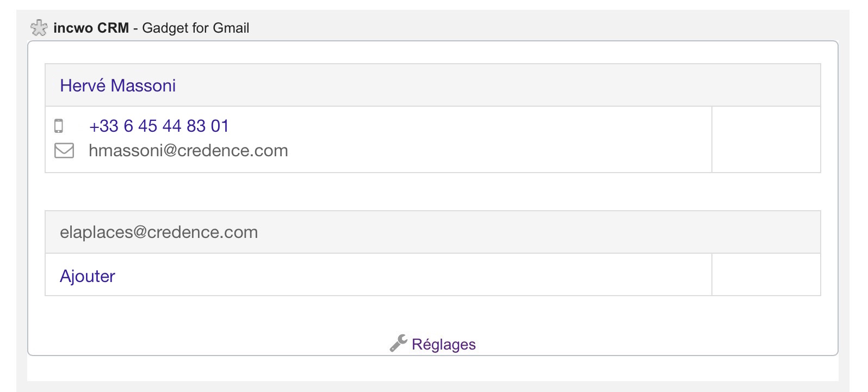Add elaplaces contact via Ajouter
Viewport: 868px width, 392px height.
click(x=88, y=276)
